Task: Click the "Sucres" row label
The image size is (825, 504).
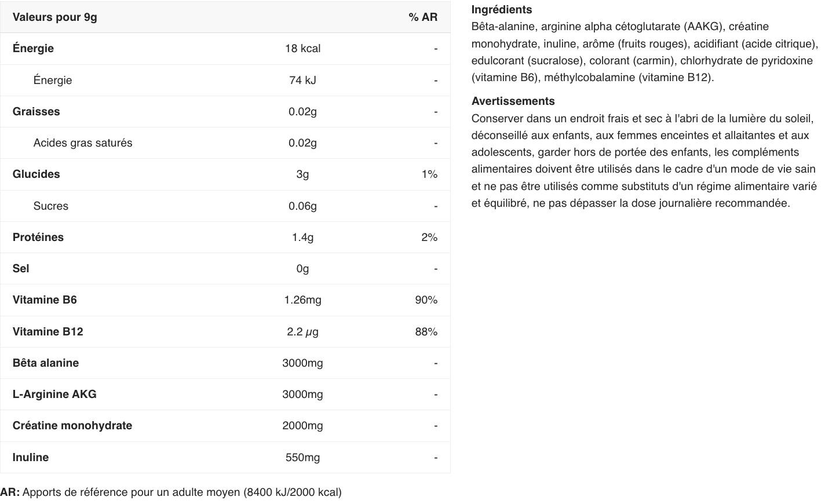Action: pos(51,206)
